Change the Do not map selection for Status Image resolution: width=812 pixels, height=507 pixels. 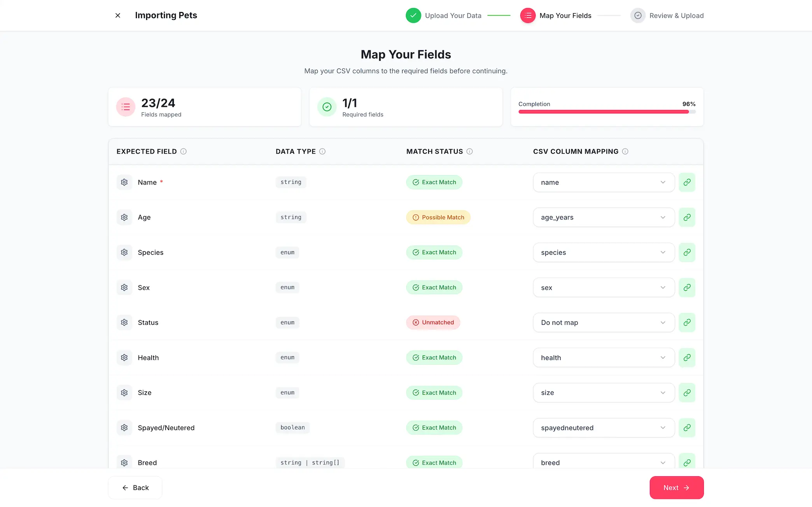603,322
